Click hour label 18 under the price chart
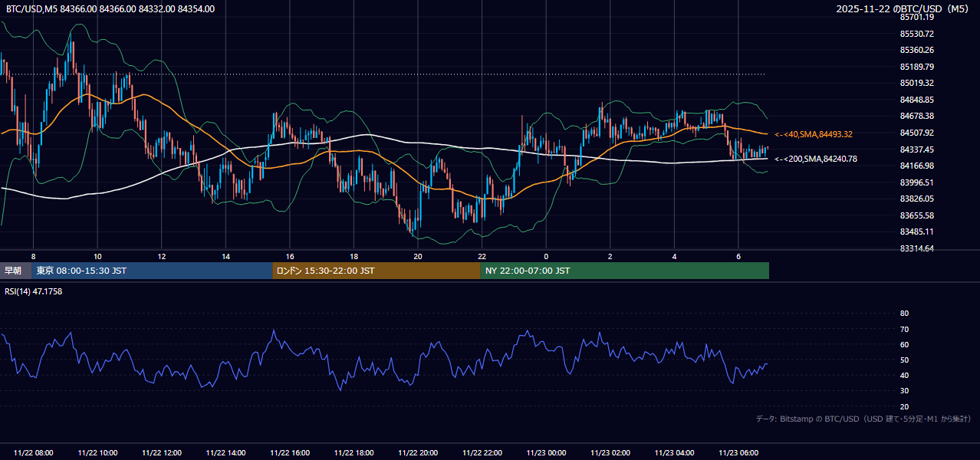980x460 pixels. click(x=354, y=256)
